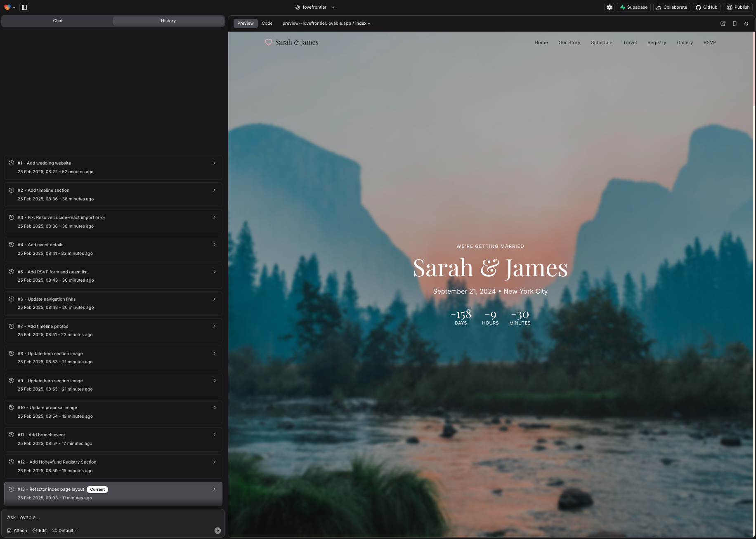Open the Supabase integration

point(633,7)
